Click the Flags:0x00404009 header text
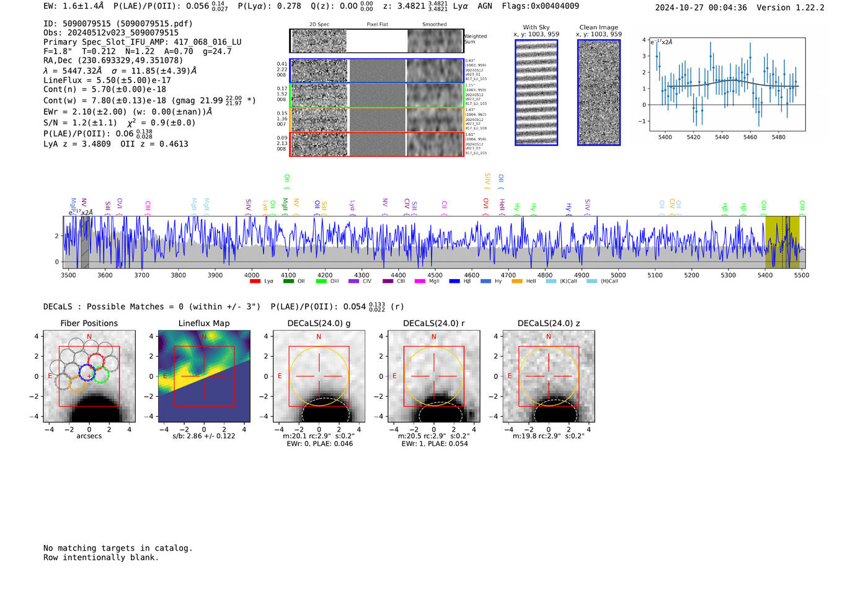This screenshot has width=868, height=591. click(x=541, y=6)
